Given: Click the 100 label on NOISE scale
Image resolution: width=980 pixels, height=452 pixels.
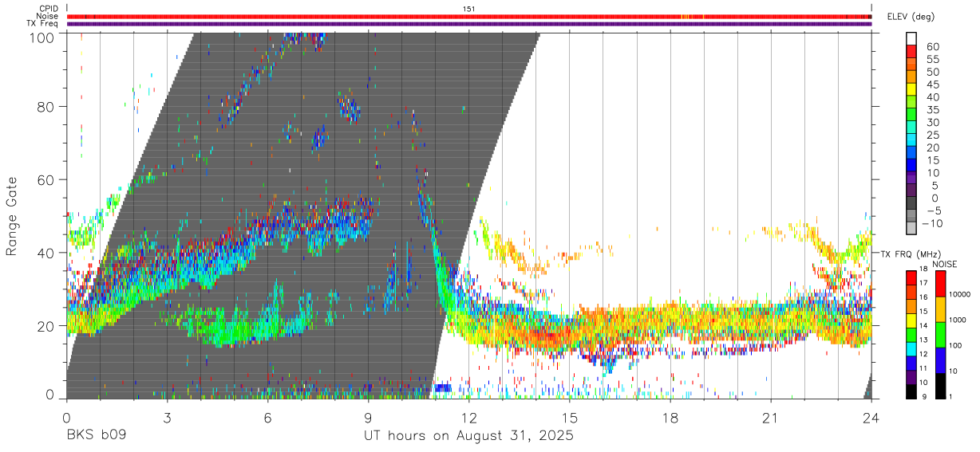Looking at the screenshot, I should tap(955, 345).
